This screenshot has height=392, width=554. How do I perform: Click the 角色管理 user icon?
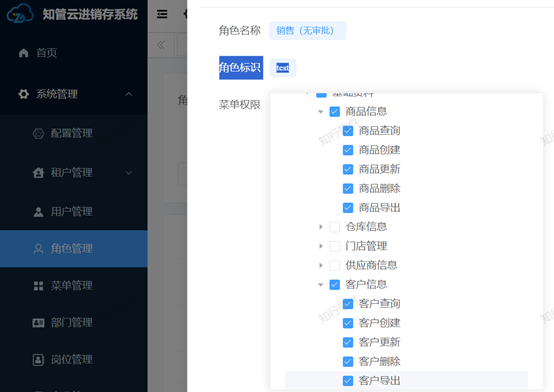[39, 248]
